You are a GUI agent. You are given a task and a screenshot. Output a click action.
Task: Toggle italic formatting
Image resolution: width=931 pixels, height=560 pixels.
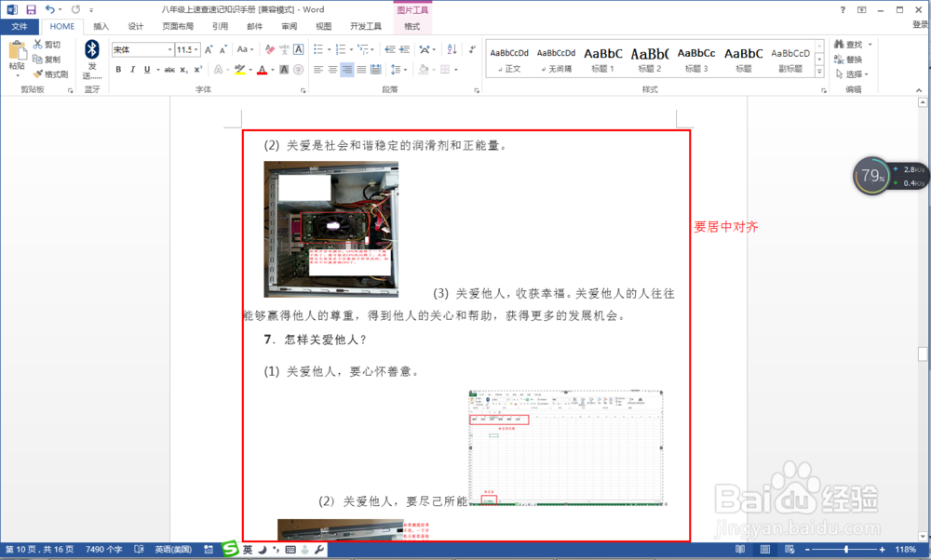pos(133,71)
